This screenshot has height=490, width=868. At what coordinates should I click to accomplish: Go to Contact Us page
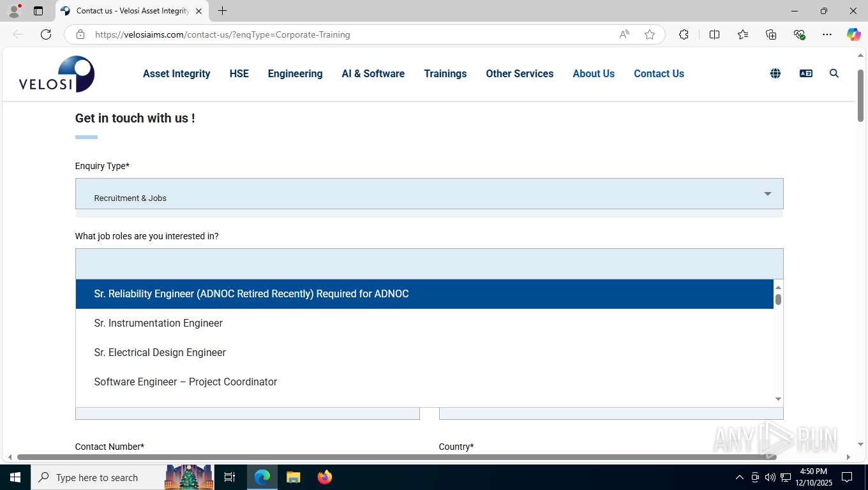point(659,73)
